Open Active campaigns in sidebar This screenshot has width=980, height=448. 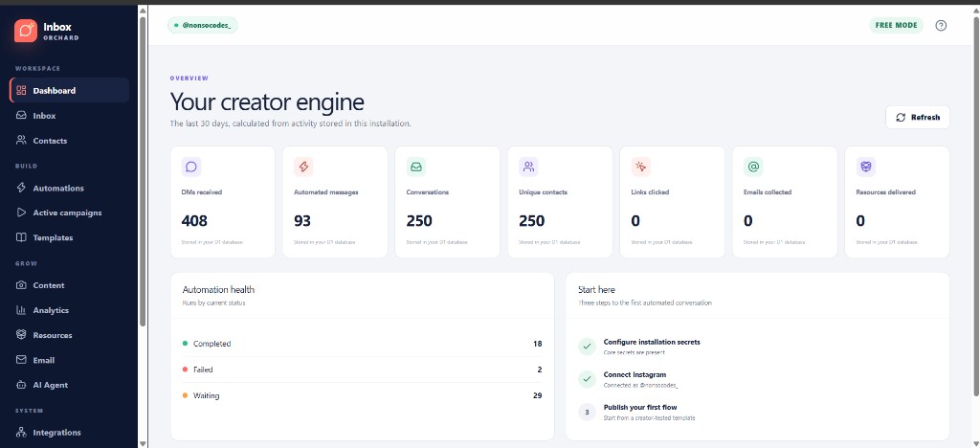(69, 213)
